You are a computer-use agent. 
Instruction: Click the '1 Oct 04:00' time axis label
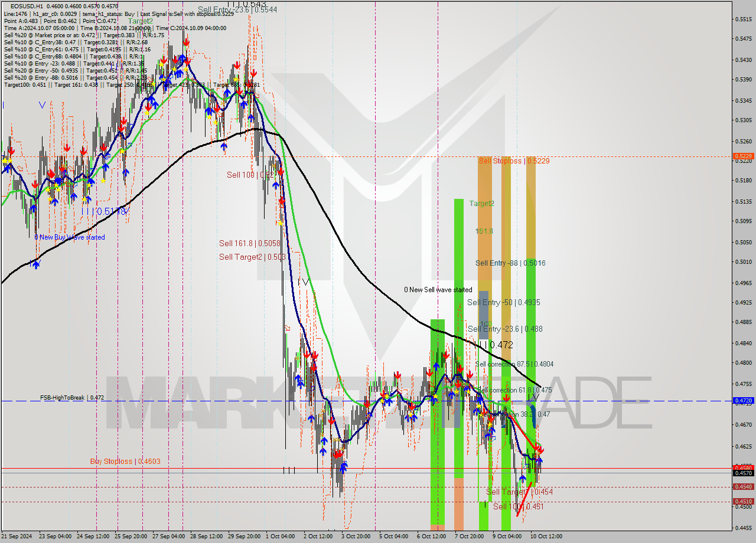point(281,537)
